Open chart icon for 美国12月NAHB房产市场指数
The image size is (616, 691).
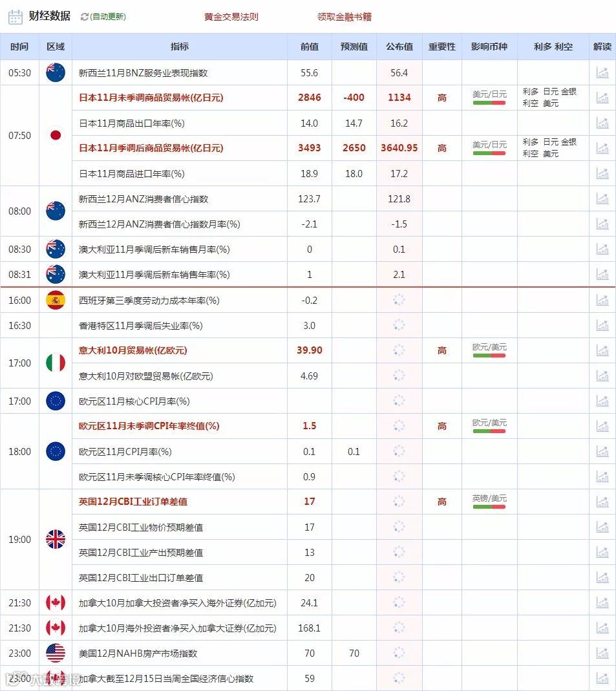pos(602,653)
